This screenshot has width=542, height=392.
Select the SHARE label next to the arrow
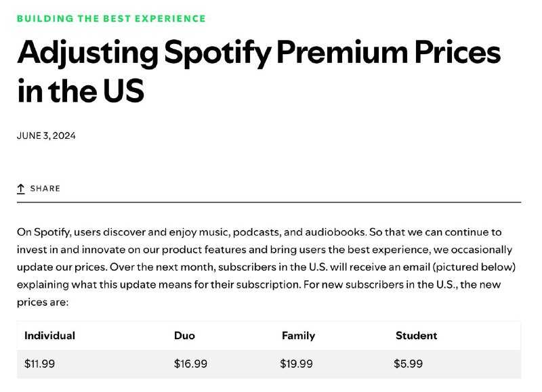46,189
